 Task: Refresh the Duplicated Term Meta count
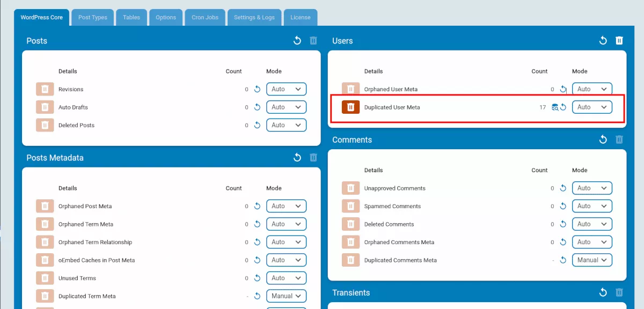pos(257,296)
